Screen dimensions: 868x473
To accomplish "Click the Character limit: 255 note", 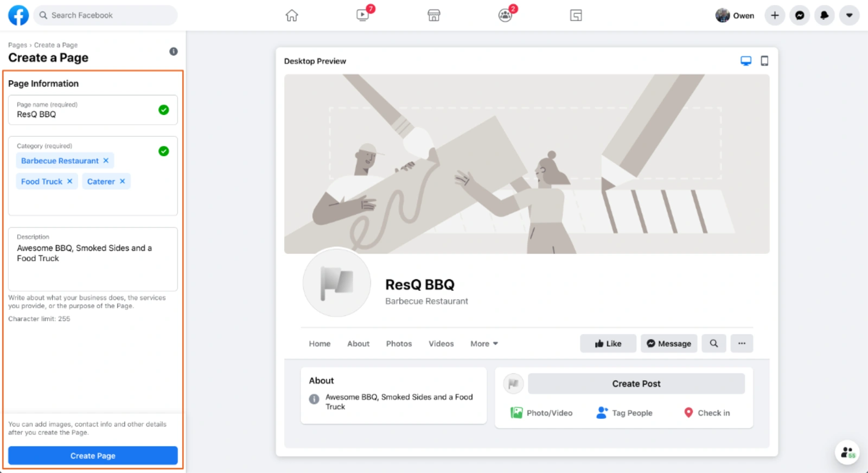I will [x=39, y=319].
